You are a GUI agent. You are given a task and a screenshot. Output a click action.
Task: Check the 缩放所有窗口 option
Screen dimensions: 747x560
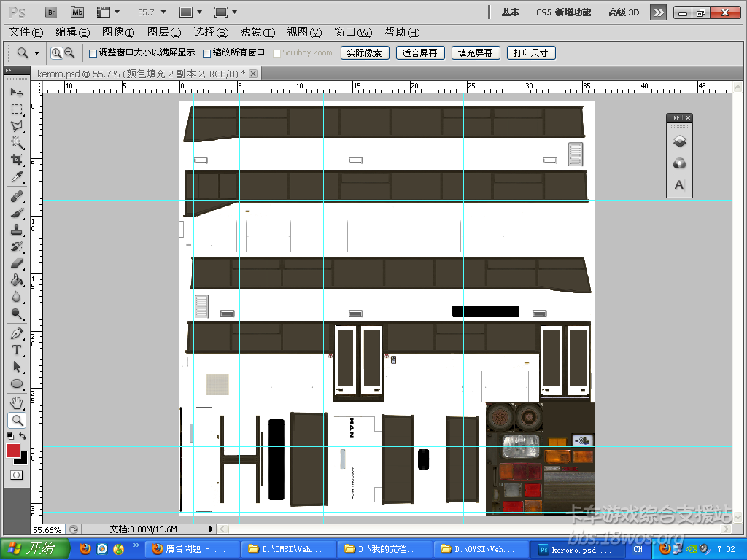click(x=206, y=53)
